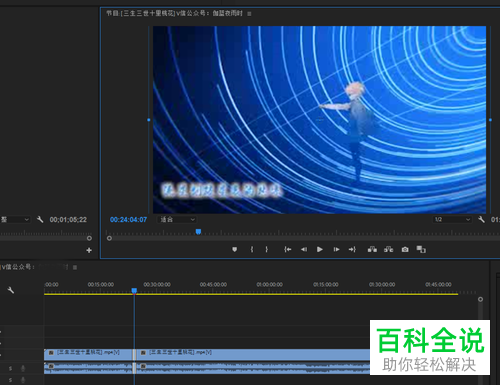Screen dimensions: 500x385
Task: Click the Program monitor video preview
Action: click(319, 120)
